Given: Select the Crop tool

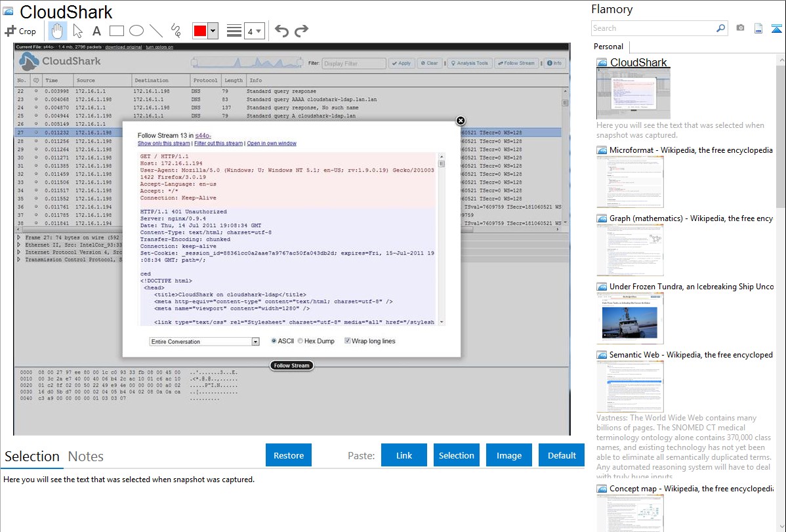Looking at the screenshot, I should click(20, 31).
